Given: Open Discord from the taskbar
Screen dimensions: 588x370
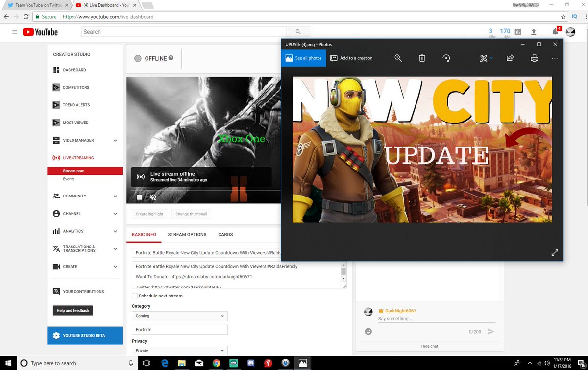Looking at the screenshot, I should pyautogui.click(x=251, y=363).
